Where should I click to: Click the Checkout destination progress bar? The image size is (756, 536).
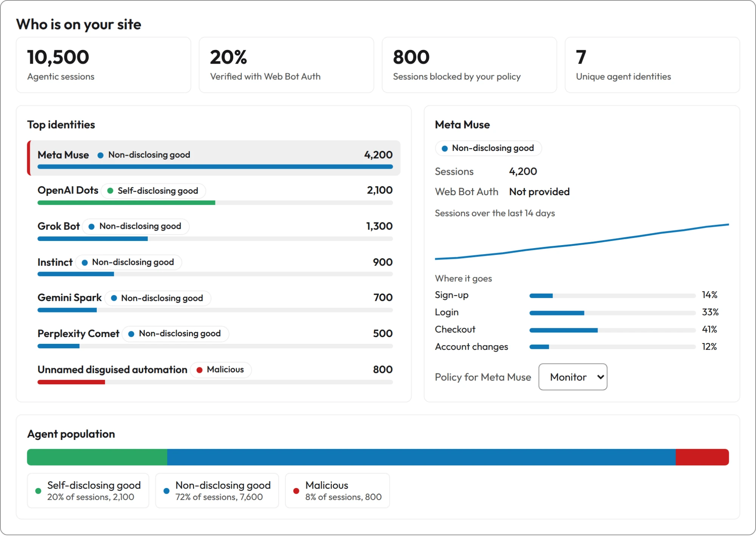pyautogui.click(x=612, y=330)
